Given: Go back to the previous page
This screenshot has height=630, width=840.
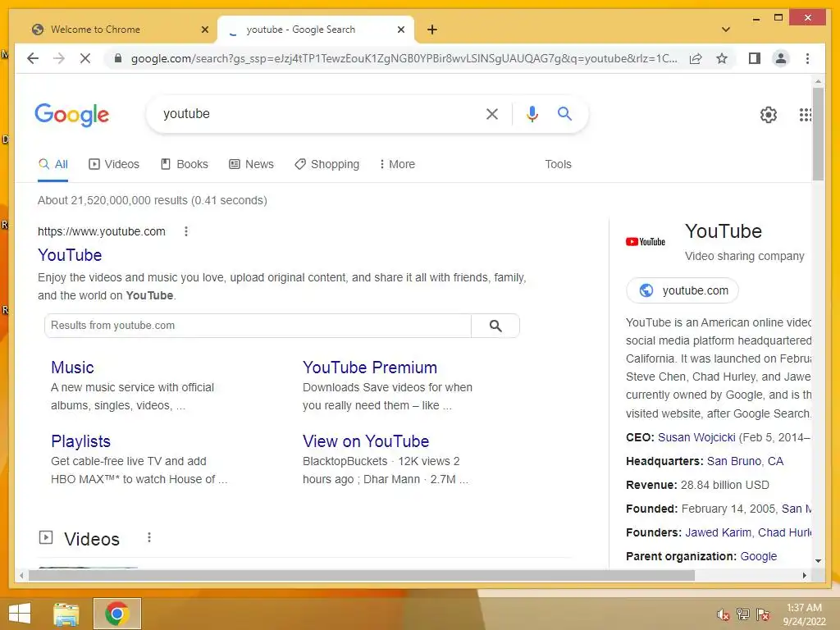Looking at the screenshot, I should (33, 58).
